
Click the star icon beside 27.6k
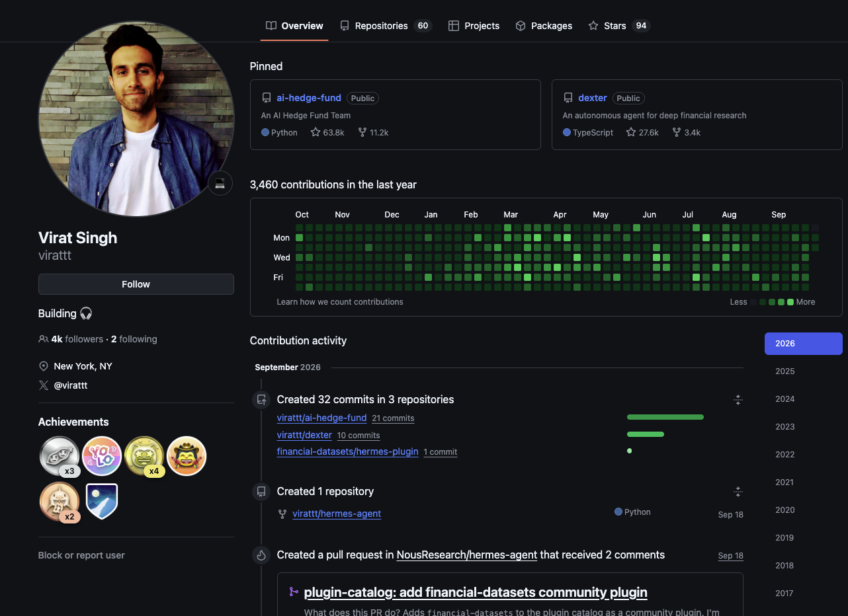631,132
